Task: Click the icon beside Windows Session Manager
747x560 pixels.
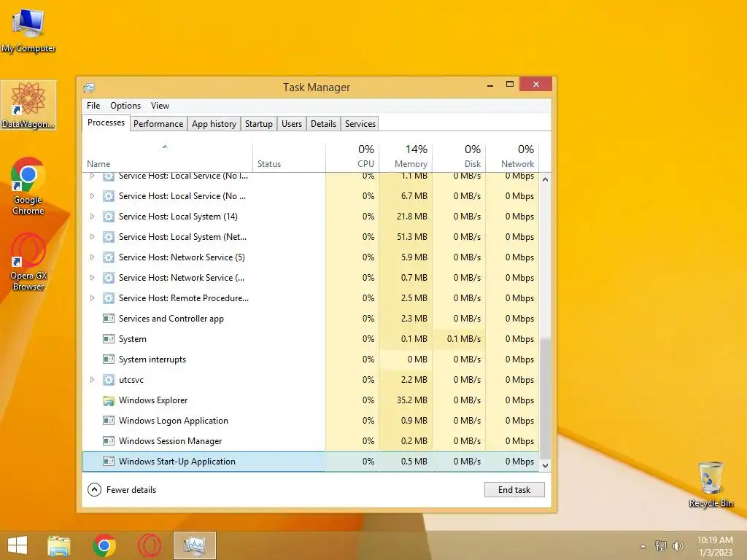Action: click(x=109, y=441)
